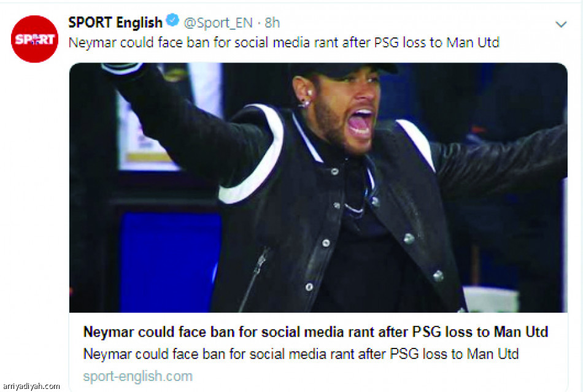Screen dimensions: 583x392
Task: Expand the tweet options chevron
Action: click(560, 24)
